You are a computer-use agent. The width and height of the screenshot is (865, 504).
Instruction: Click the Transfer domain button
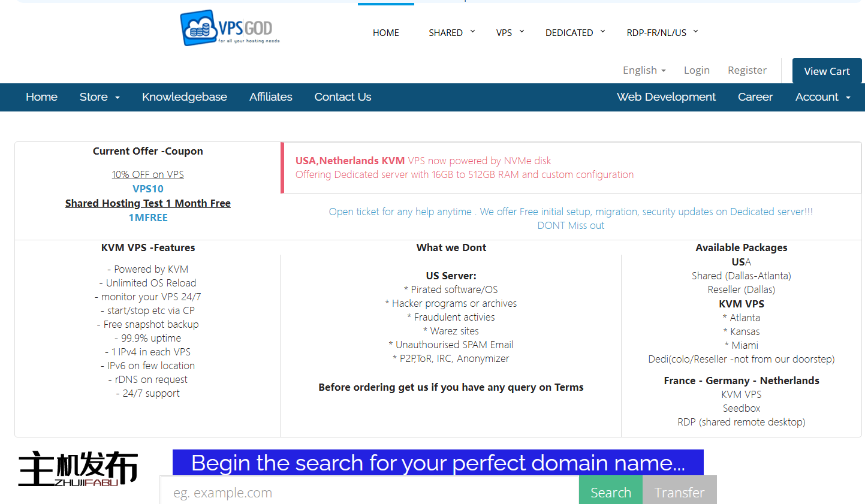[x=679, y=491]
